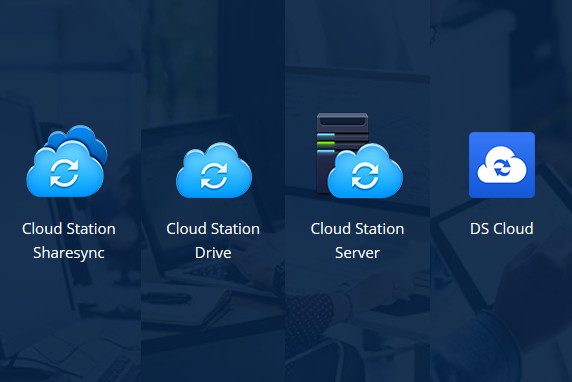This screenshot has width=572, height=382.
Task: Click the top cyan light on server tower
Action: [x=325, y=135]
